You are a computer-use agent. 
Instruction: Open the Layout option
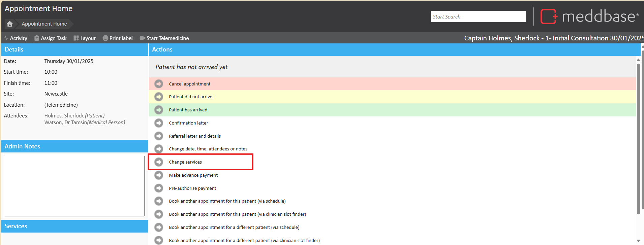point(85,38)
